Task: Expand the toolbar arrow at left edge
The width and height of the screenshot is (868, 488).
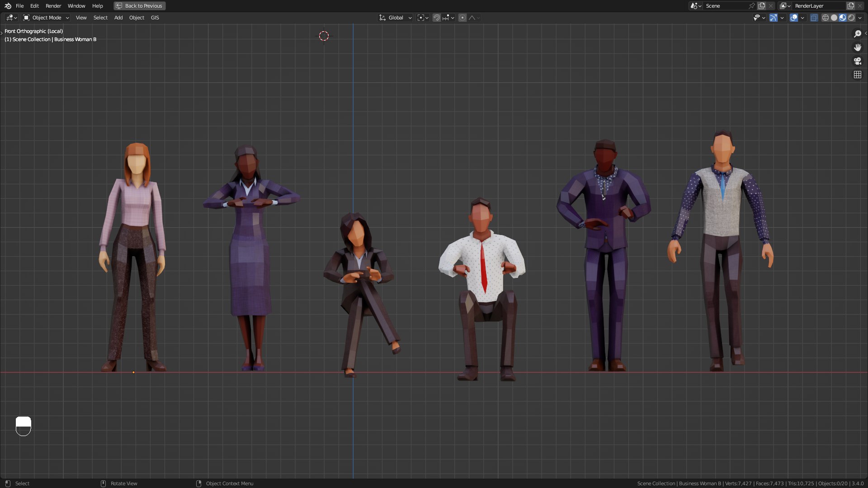Action: click(1, 33)
